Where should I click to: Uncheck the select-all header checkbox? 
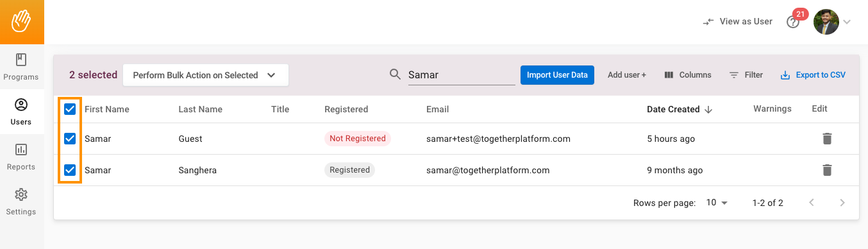[70, 109]
